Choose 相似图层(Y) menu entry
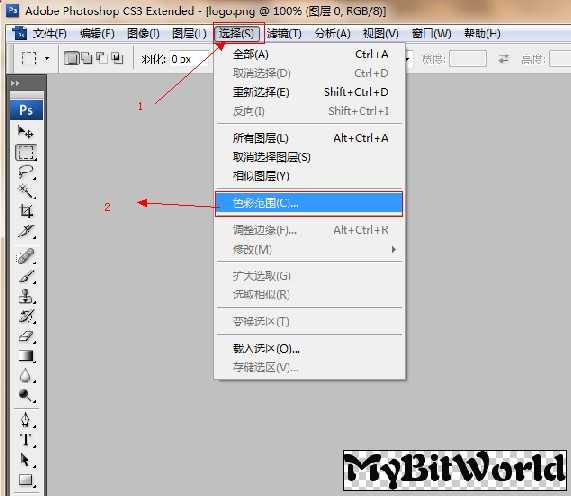 coord(310,176)
